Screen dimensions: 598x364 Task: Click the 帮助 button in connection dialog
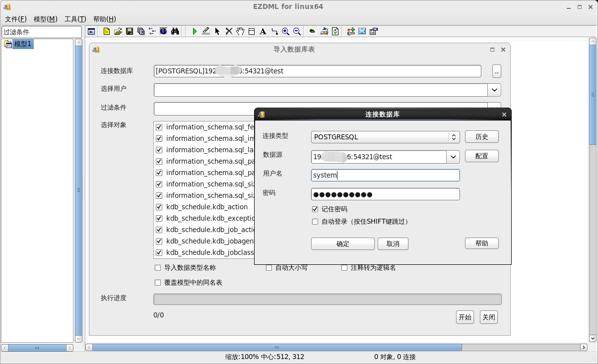click(x=482, y=243)
